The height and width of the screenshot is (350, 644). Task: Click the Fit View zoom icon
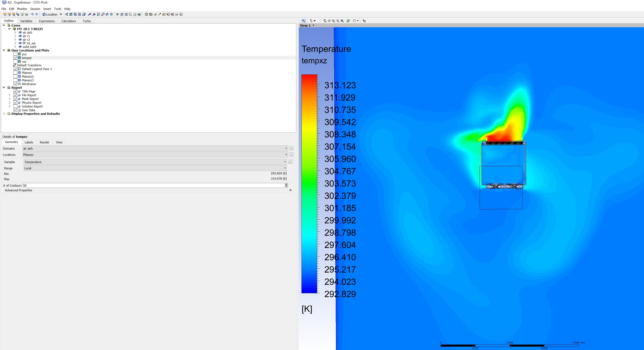coord(342,21)
